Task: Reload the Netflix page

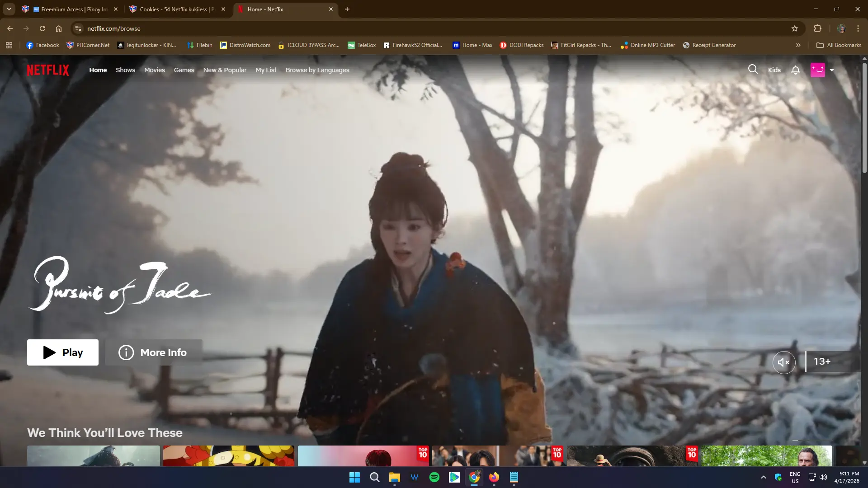Action: coord(42,28)
